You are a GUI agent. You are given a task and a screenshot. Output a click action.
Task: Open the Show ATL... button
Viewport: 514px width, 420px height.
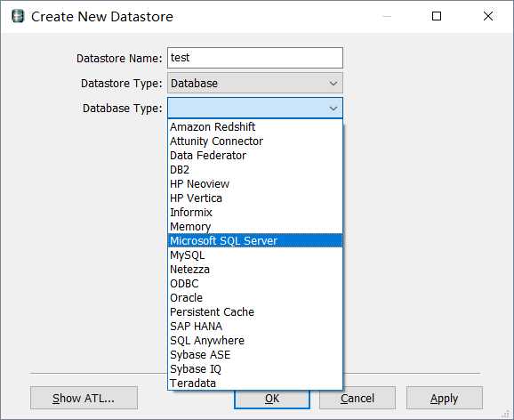point(84,398)
